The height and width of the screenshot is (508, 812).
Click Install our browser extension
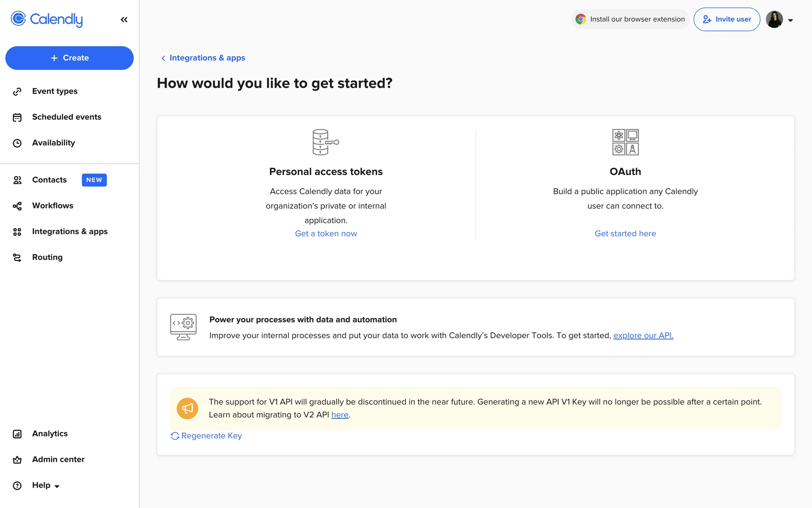(630, 19)
